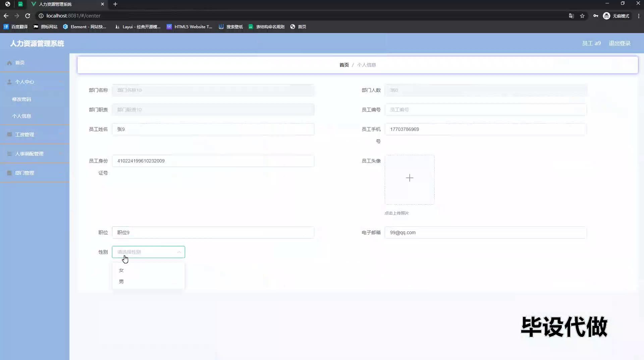Go to 首页 in sidebar
Viewport: 644px width, 360px height.
(x=20, y=62)
